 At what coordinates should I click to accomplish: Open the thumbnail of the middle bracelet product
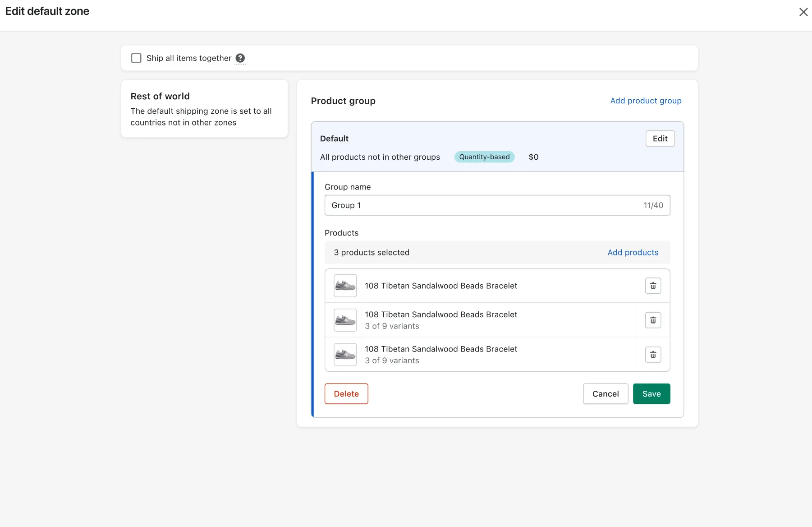345,320
